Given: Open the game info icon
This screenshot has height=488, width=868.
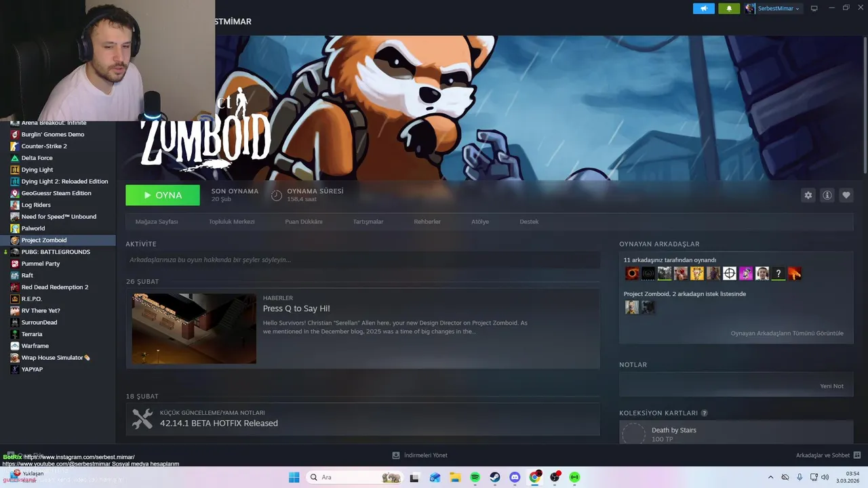Looking at the screenshot, I should 827,195.
